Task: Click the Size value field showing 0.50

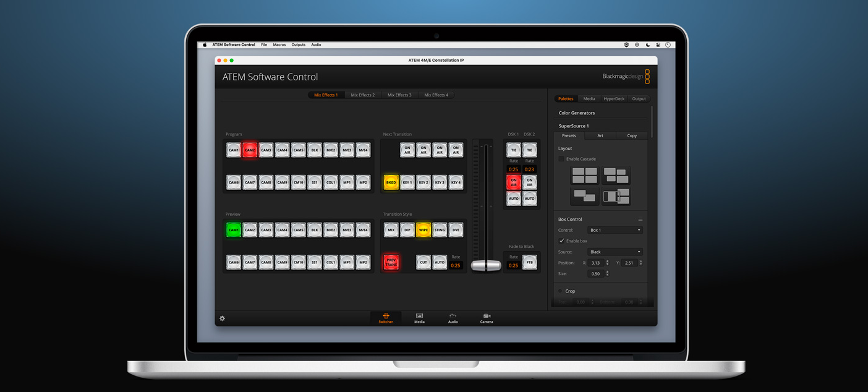Action: [595, 274]
